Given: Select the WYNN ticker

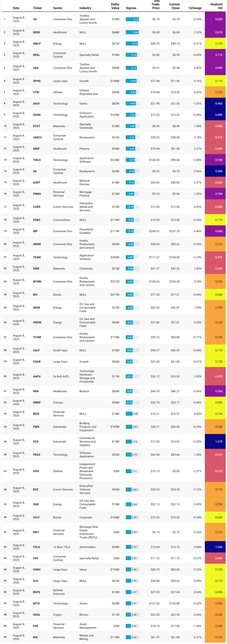Looking at the screenshot, I should tap(37, 282).
